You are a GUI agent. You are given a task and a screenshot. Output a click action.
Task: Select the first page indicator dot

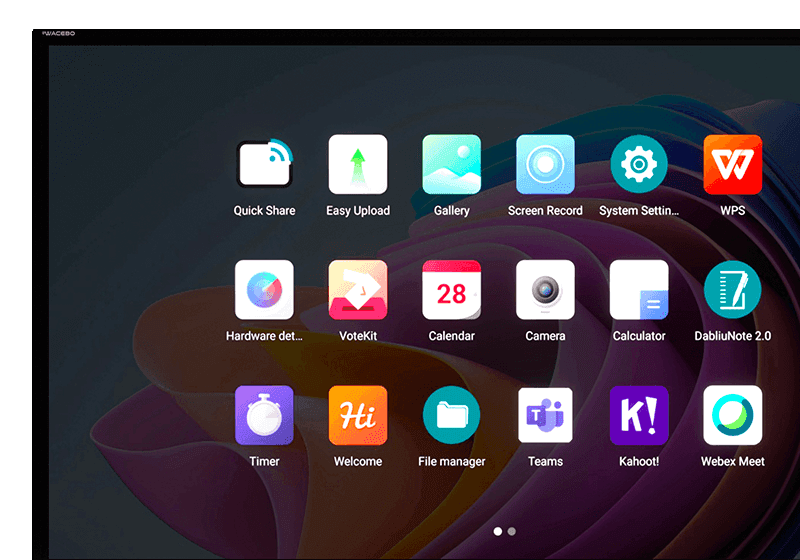pos(497,531)
